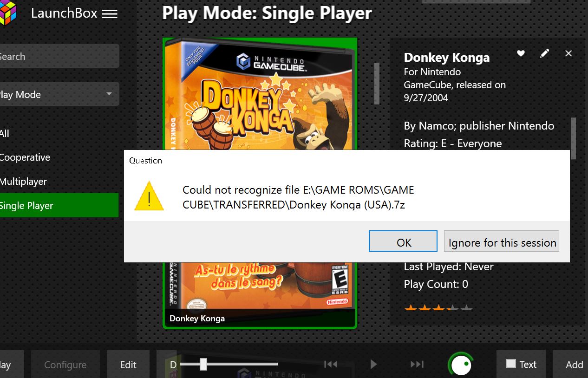588x378 pixels.
Task: Select the Cooperative filter
Action: [59, 157]
